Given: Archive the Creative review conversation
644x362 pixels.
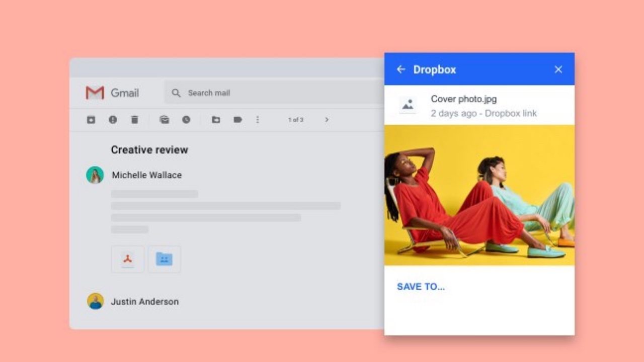Looking at the screenshot, I should click(x=91, y=120).
